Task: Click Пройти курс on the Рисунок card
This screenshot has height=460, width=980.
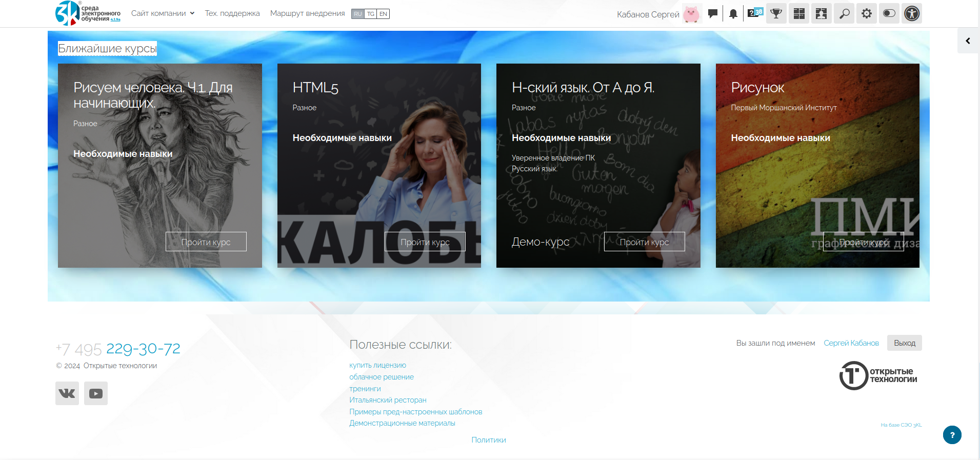Action: [x=864, y=242]
